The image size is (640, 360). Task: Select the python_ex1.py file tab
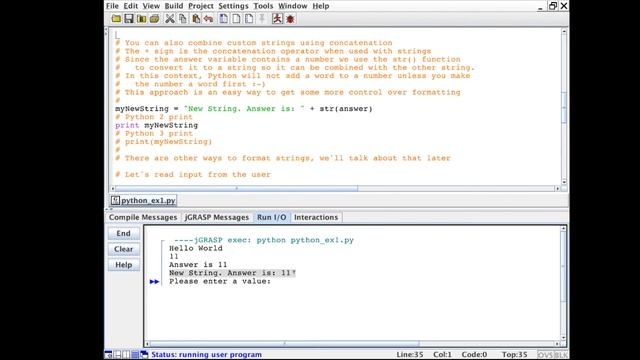(x=143, y=200)
